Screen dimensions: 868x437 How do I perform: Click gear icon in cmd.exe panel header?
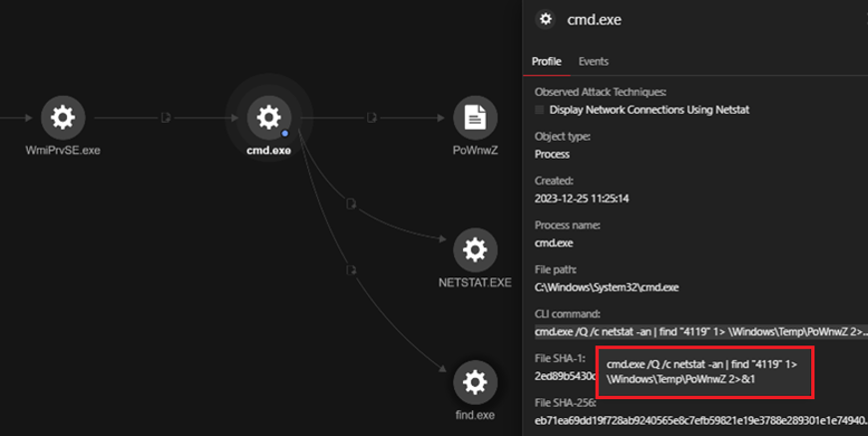click(546, 19)
